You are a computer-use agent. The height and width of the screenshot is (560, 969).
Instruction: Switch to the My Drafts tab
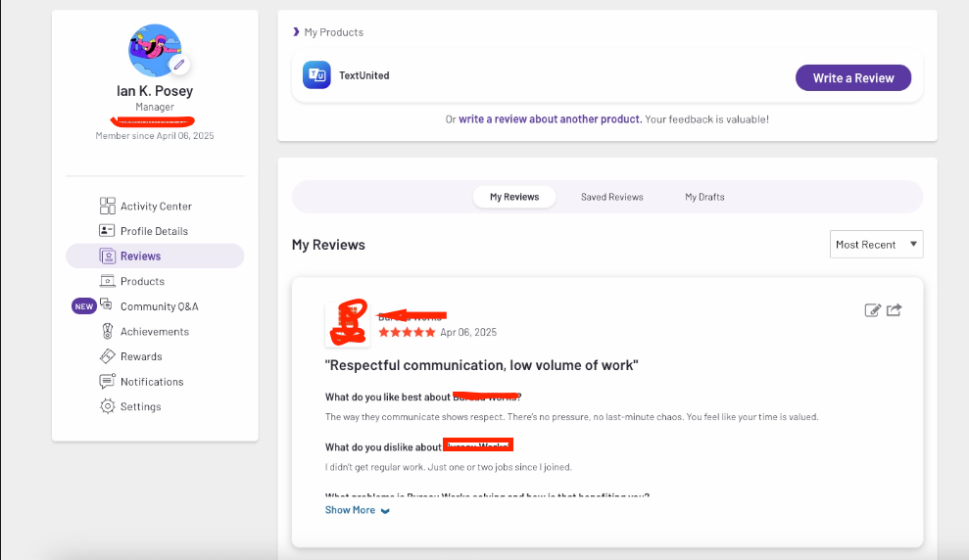(704, 197)
